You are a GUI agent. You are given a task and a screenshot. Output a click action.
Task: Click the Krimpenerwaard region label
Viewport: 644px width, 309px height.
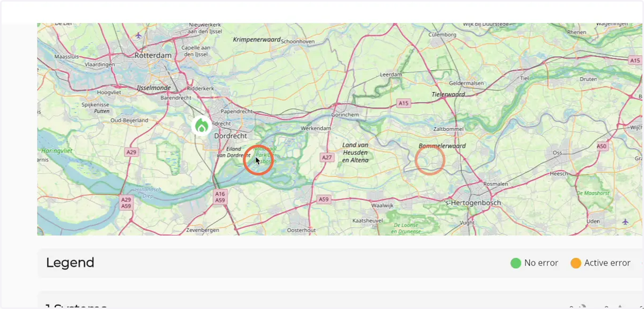(x=257, y=40)
